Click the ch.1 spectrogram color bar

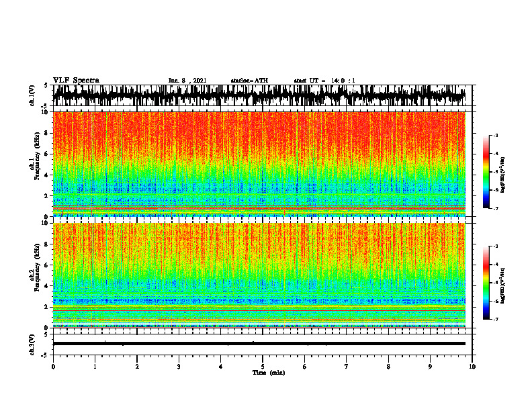[486, 172]
